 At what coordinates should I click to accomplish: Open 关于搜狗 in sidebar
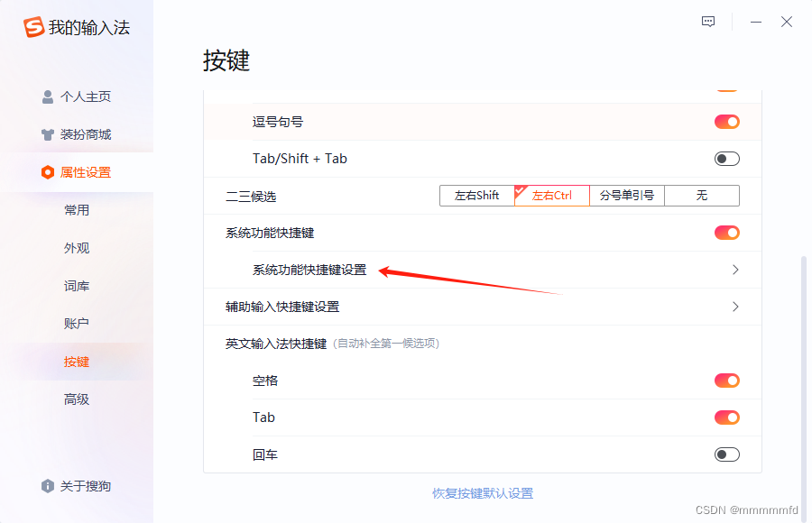pos(77,486)
